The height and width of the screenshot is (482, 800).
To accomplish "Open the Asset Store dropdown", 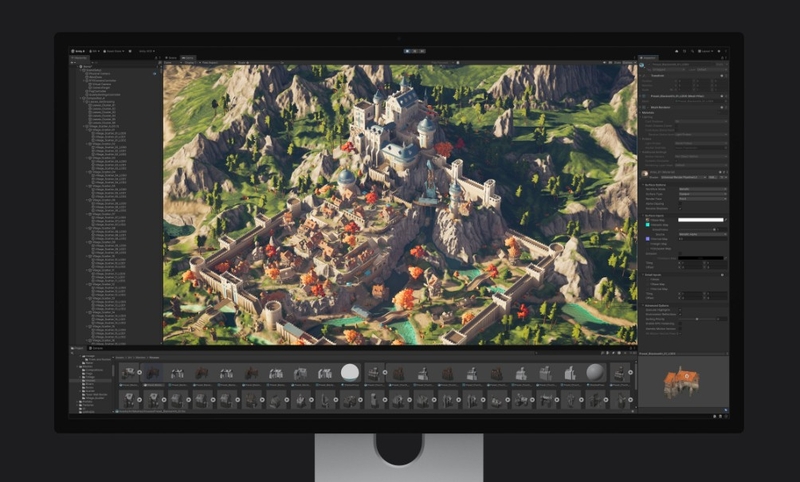I will (x=114, y=51).
